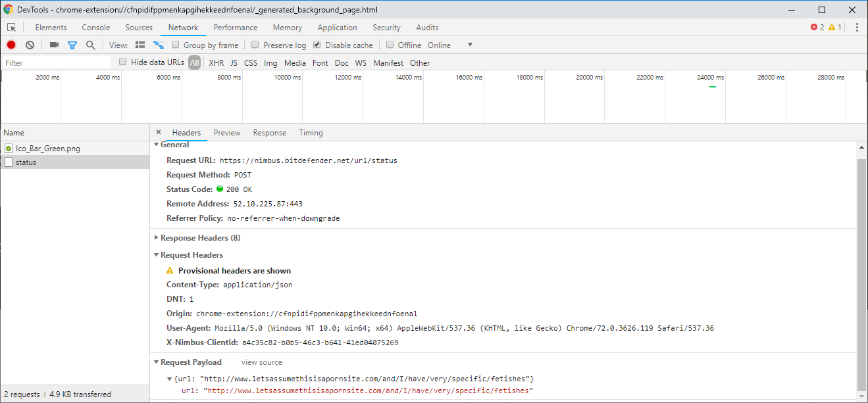Filter requests by XHR type

pyautogui.click(x=216, y=63)
